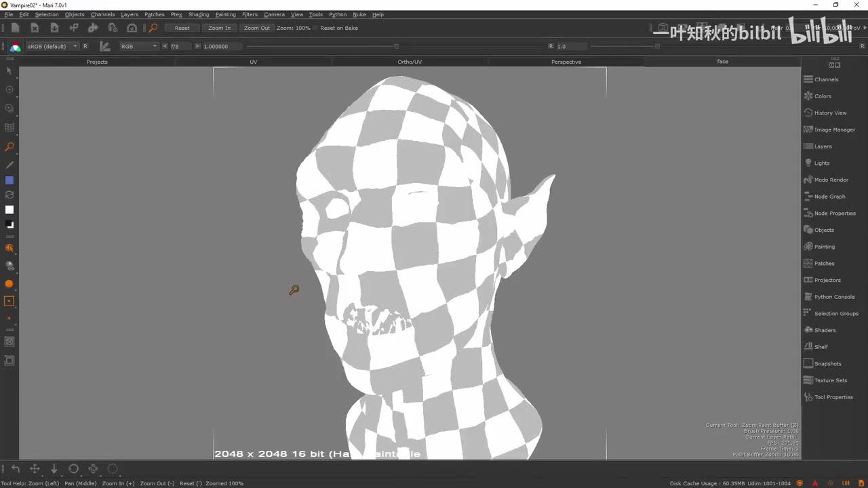Open the Ptex menu

point(176,14)
